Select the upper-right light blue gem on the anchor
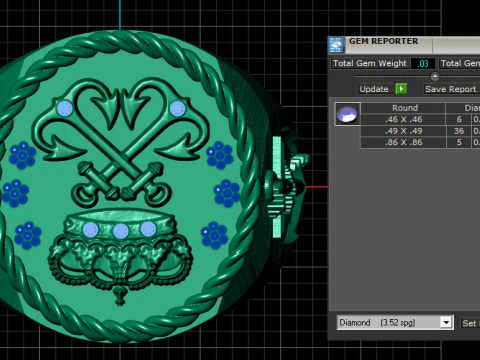 pyautogui.click(x=177, y=109)
